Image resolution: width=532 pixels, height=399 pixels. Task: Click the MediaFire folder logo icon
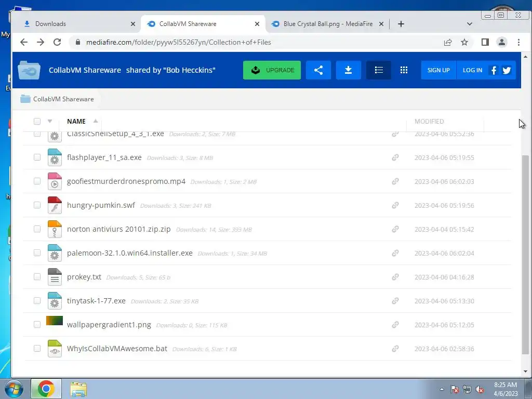click(x=29, y=70)
